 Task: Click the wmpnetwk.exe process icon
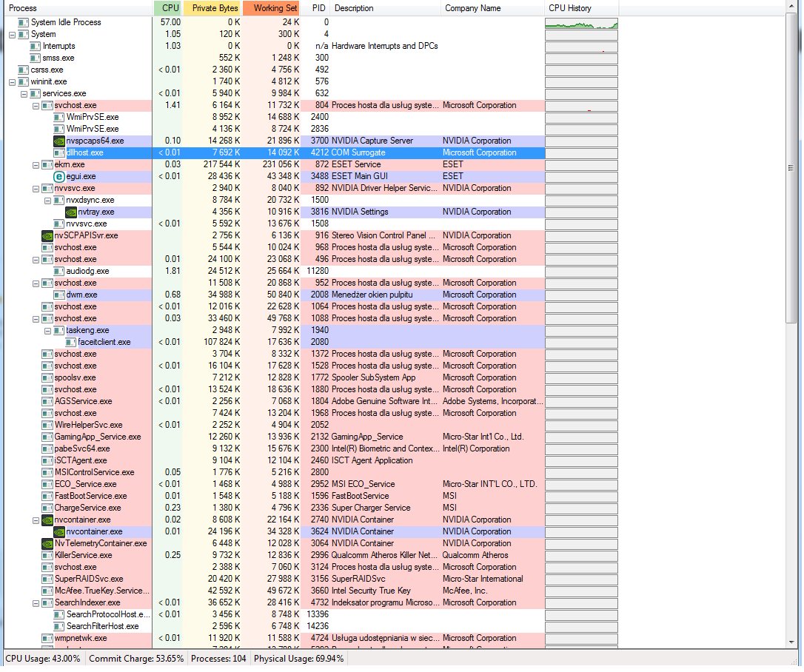point(47,638)
